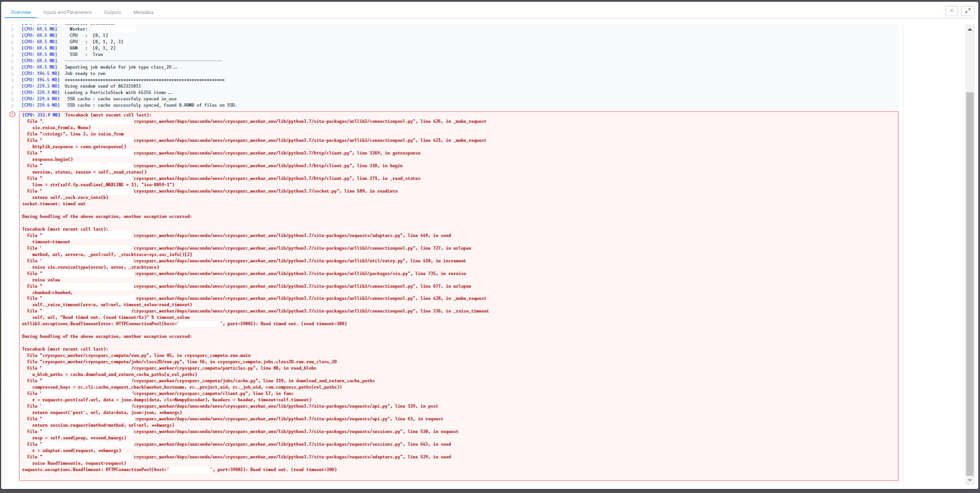Open the Inputs and Parameters tab
This screenshot has width=980, height=493.
67,12
